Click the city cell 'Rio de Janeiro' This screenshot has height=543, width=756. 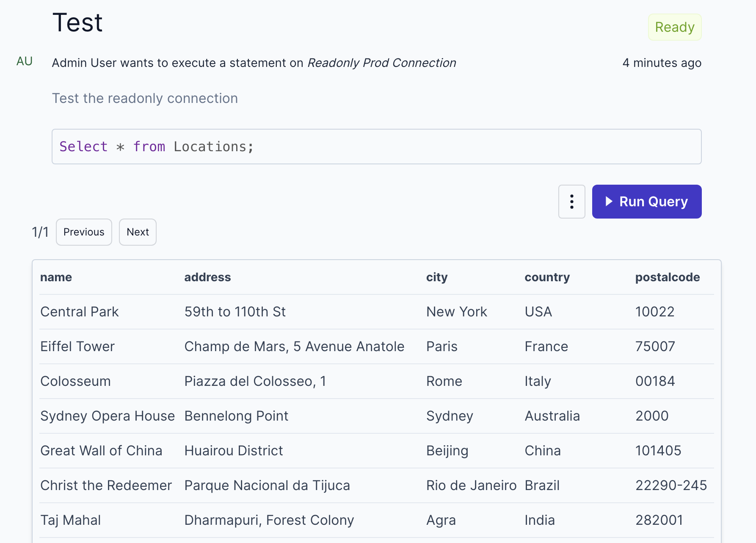472,485
